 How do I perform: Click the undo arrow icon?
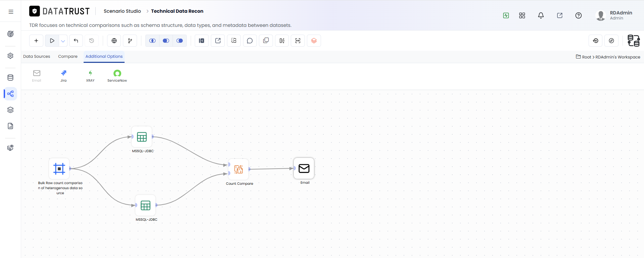(76, 41)
